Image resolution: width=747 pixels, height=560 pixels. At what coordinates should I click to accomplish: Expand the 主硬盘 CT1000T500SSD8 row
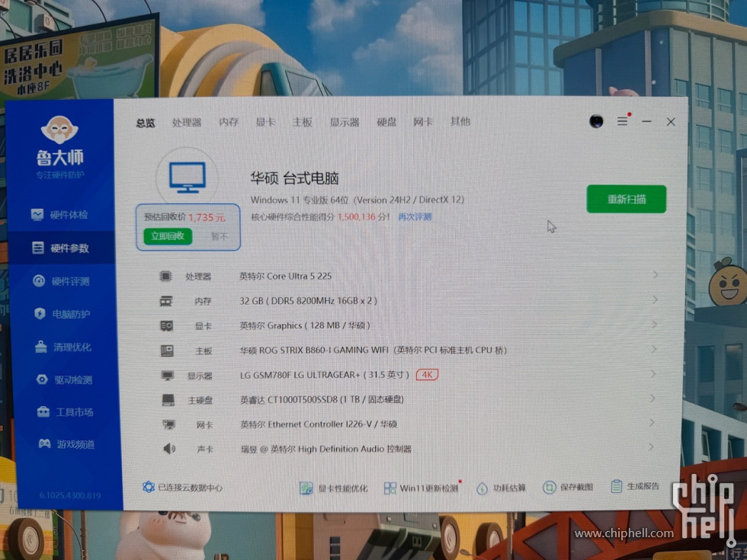[x=652, y=398]
